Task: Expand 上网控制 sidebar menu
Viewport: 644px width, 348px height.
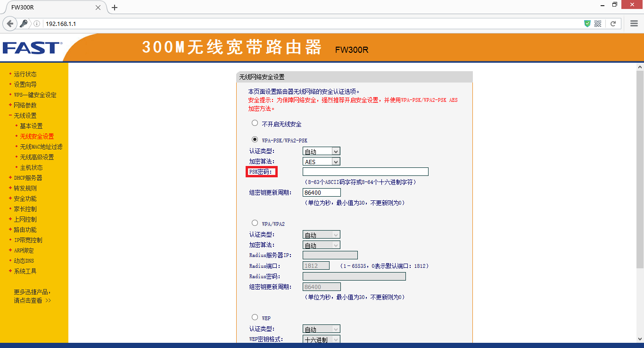Action: [x=25, y=219]
